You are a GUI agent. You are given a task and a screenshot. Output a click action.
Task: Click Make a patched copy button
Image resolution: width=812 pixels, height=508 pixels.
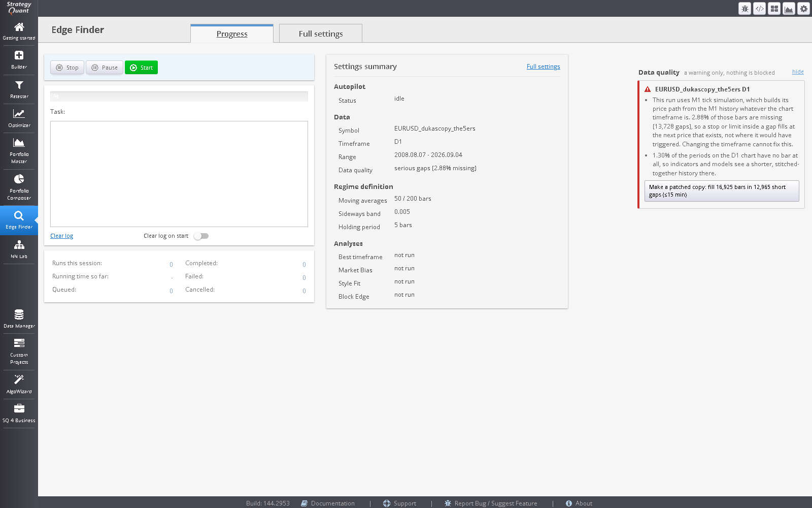722,191
